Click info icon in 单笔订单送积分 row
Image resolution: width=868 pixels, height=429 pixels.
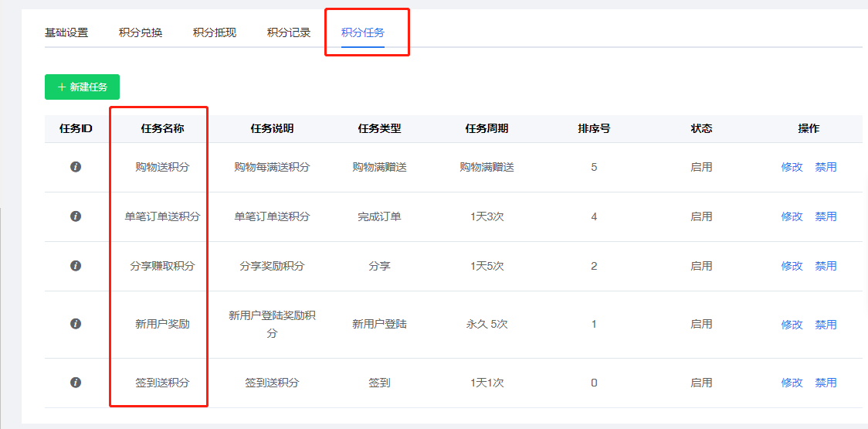(x=76, y=216)
